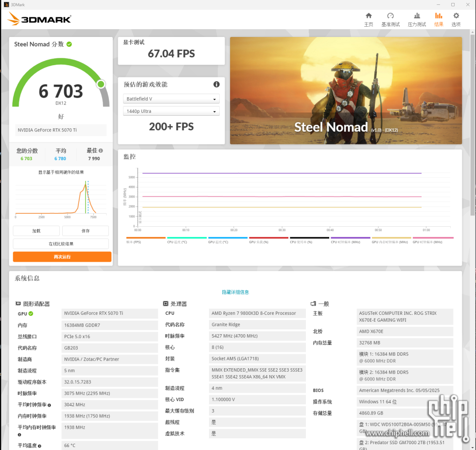Click the graphics adapter (图形适配器) section icon
This screenshot has height=450, width=476.
pyautogui.click(x=18, y=304)
